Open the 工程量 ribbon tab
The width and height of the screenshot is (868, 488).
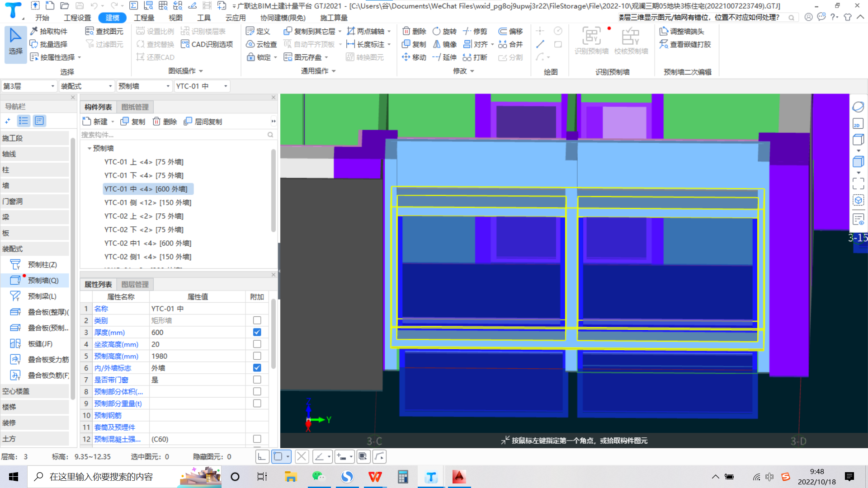coord(144,18)
